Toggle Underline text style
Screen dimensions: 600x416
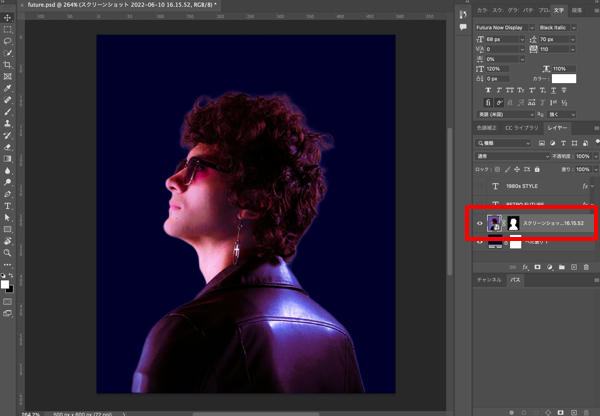pos(553,90)
